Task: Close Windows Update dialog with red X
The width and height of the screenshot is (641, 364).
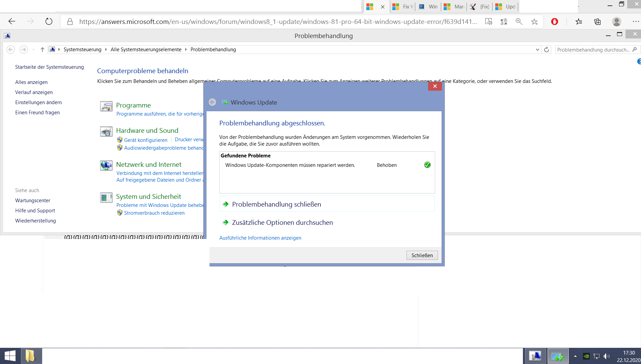Action: (x=435, y=86)
